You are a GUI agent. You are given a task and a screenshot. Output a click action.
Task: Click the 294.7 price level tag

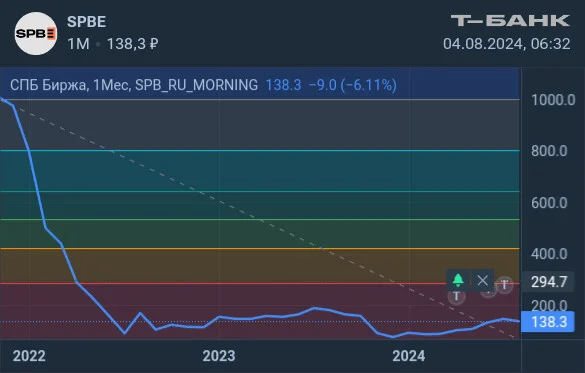[x=548, y=282]
